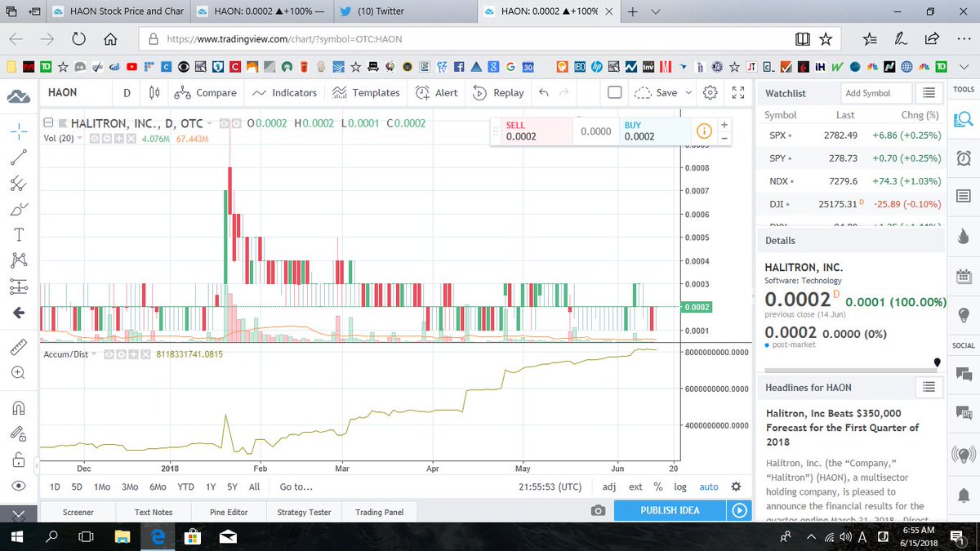
Task: Select the pitchfork drawing tool
Action: pos(20,183)
